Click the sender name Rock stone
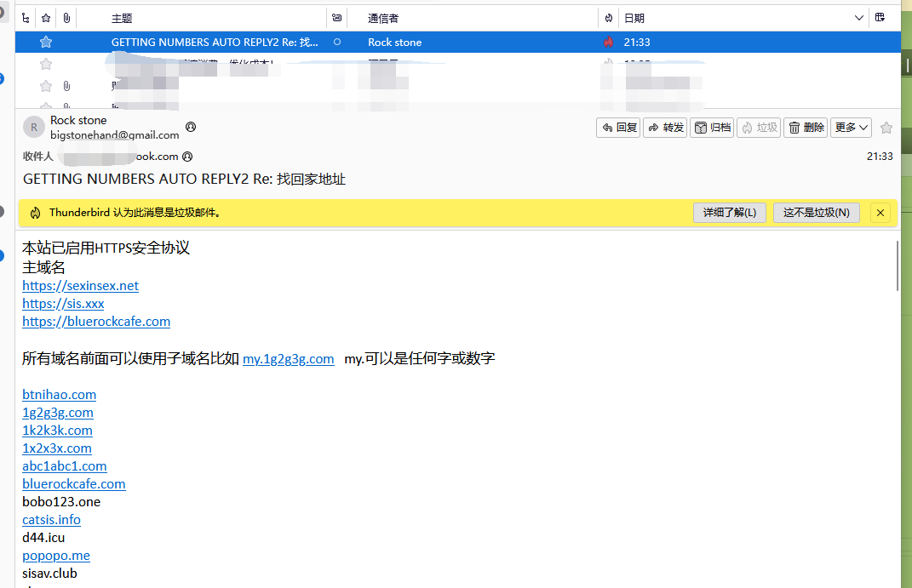The height and width of the screenshot is (588, 912). (x=78, y=120)
